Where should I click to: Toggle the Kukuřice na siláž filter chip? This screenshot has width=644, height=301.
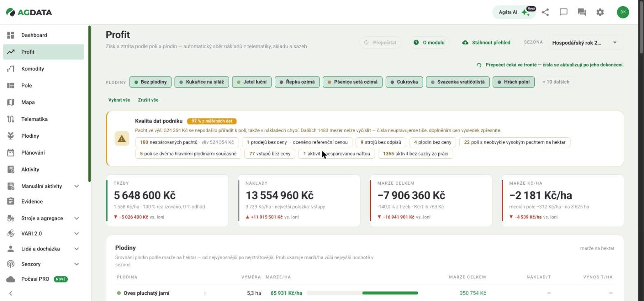pyautogui.click(x=201, y=82)
